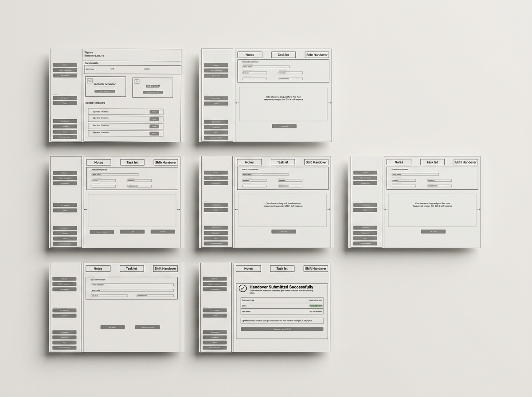Select the Shfh Handover tab
The width and height of the screenshot is (532, 397).
point(166,163)
